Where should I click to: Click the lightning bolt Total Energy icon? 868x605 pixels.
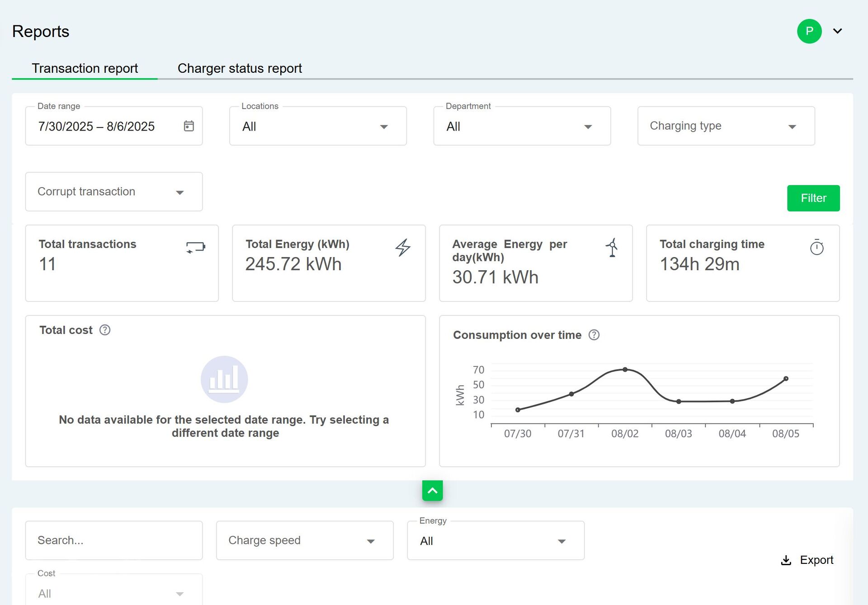pyautogui.click(x=403, y=248)
